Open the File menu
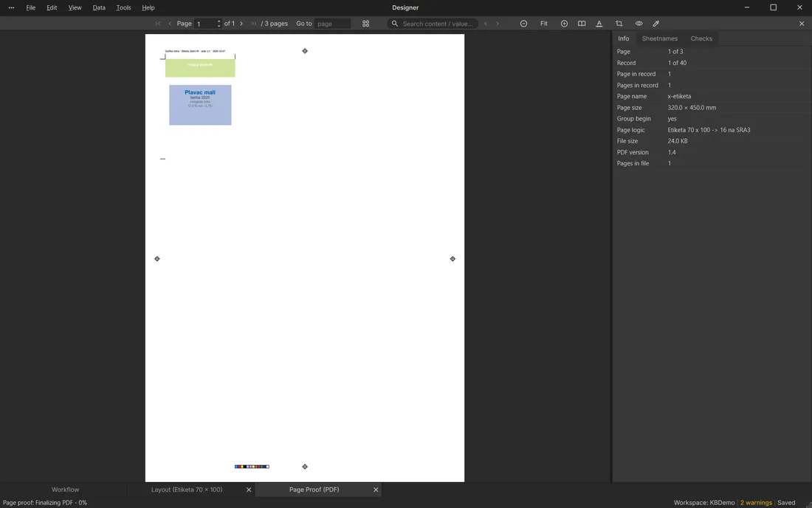The width and height of the screenshot is (812, 508). [x=30, y=8]
